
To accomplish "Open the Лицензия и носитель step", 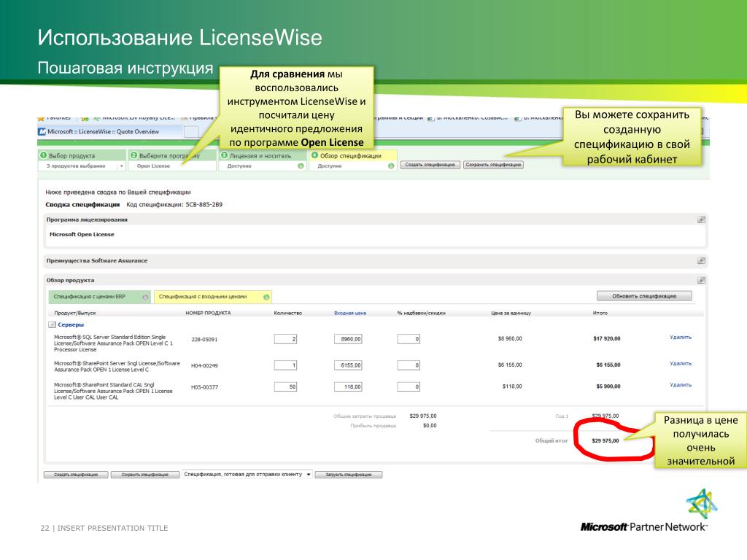I will [262, 155].
